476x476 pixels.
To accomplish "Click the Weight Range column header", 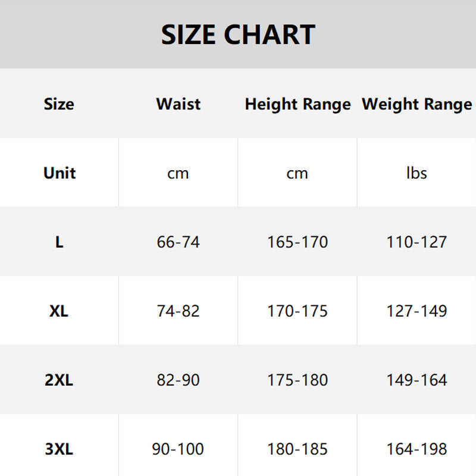I will tap(416, 105).
